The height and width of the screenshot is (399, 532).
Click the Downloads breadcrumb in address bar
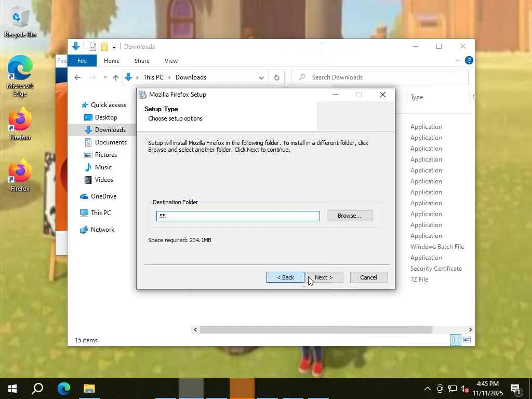pyautogui.click(x=191, y=77)
